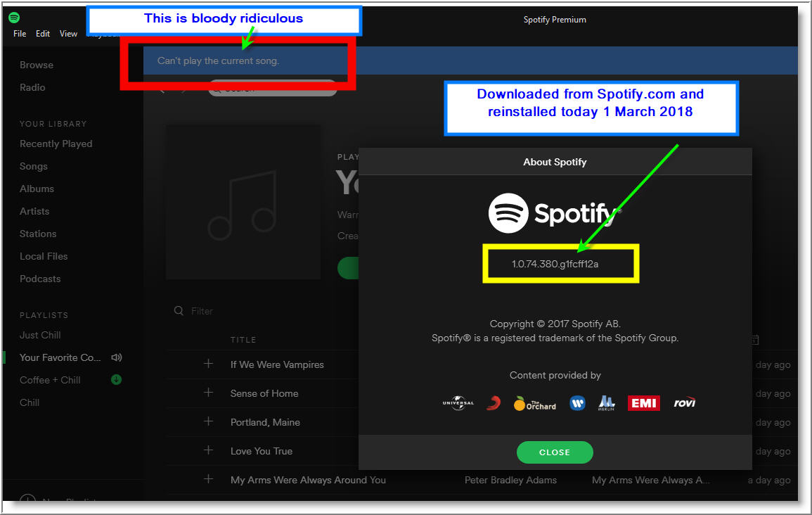812x515 pixels.
Task: Open Artists in Your Library
Action: pos(34,211)
